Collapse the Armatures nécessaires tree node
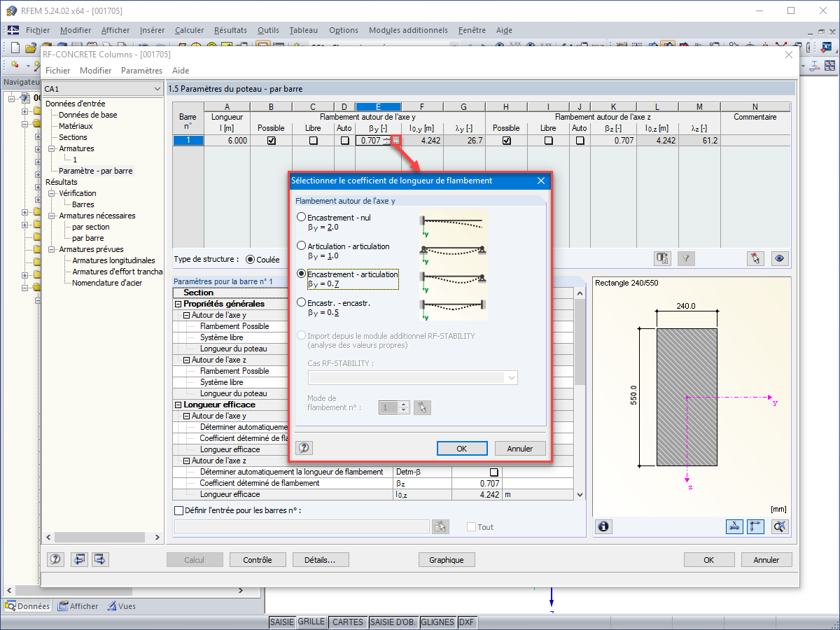 pyautogui.click(x=51, y=216)
